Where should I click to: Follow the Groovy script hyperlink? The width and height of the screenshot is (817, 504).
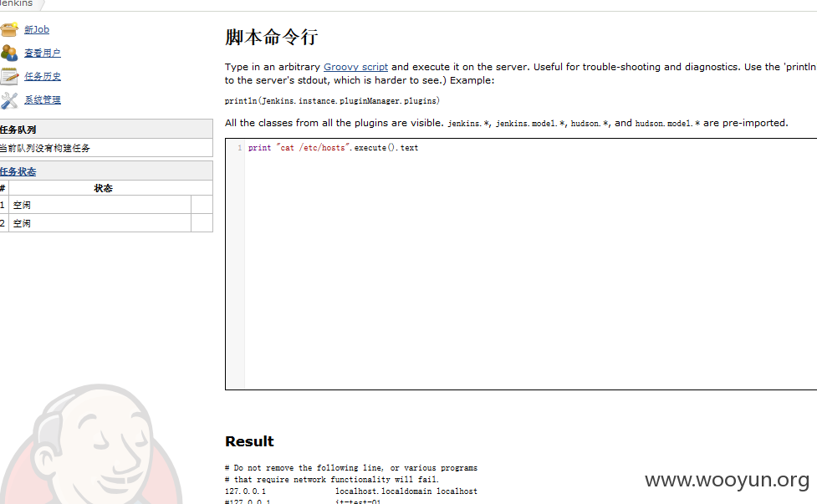point(355,67)
